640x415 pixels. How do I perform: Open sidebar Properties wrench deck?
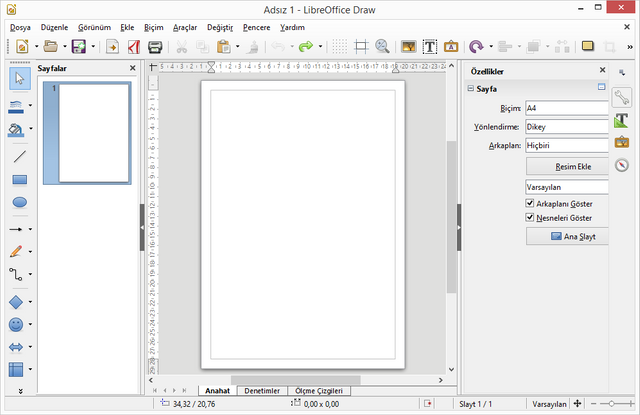[622, 98]
